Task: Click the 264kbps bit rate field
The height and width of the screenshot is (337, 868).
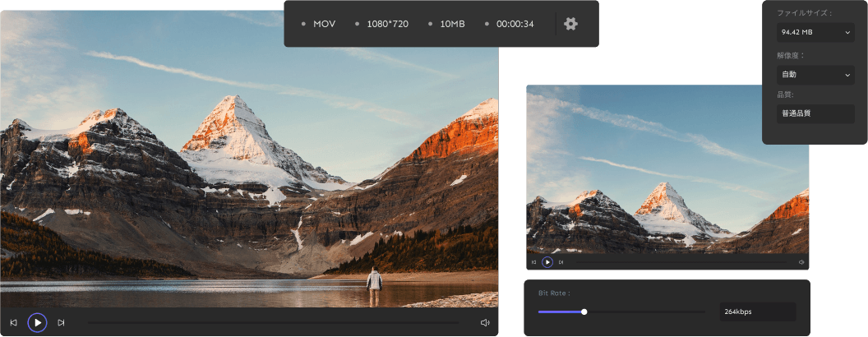Action: point(757,312)
